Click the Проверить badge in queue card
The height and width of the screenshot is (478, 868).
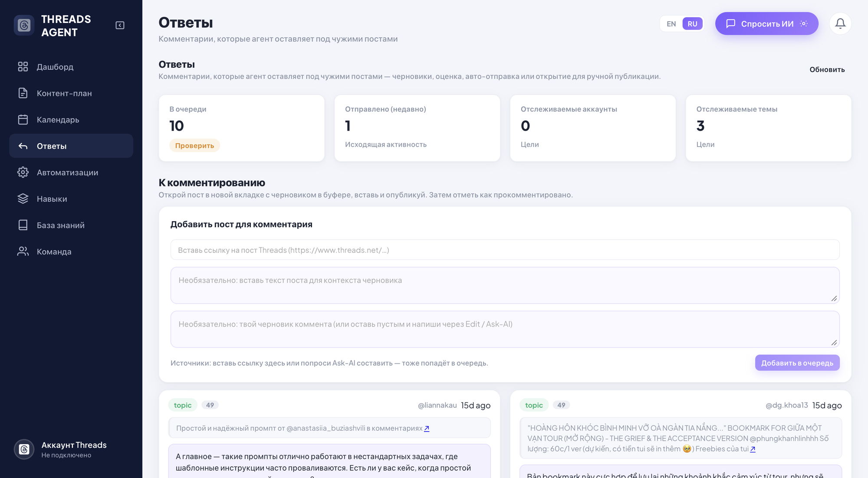click(x=194, y=145)
